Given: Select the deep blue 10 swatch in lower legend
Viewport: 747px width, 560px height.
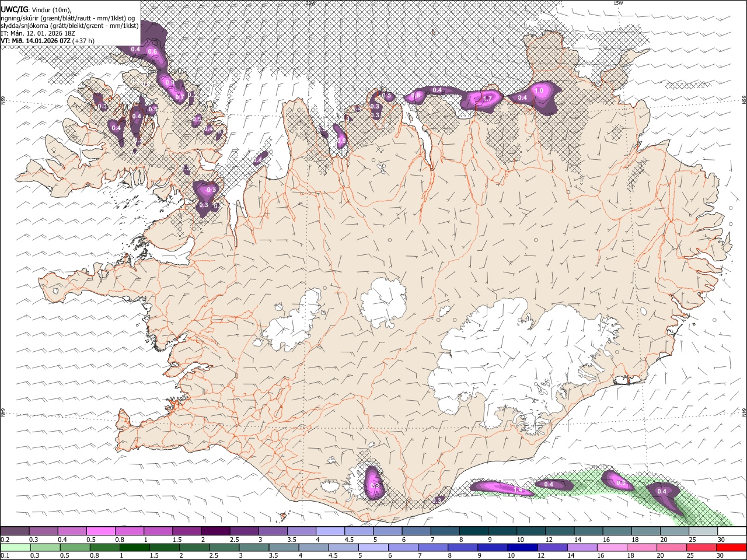Looking at the screenshot, I should pyautogui.click(x=522, y=547).
